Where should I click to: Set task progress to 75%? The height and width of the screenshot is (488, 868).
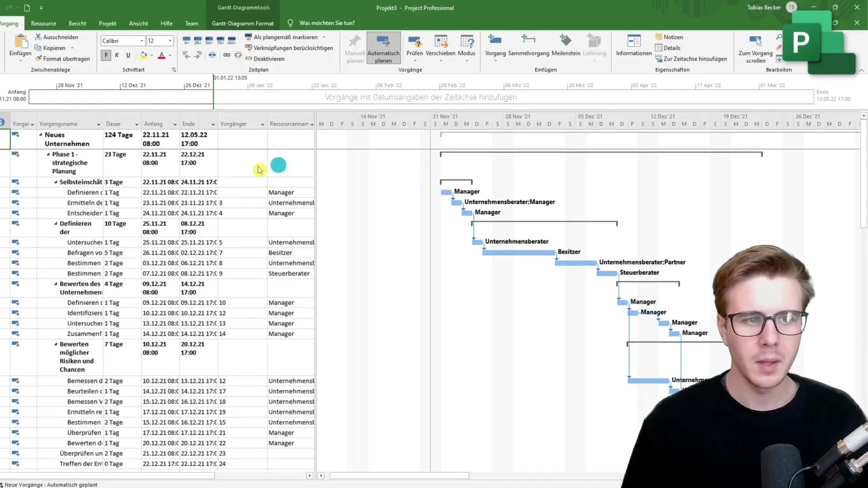221,41
